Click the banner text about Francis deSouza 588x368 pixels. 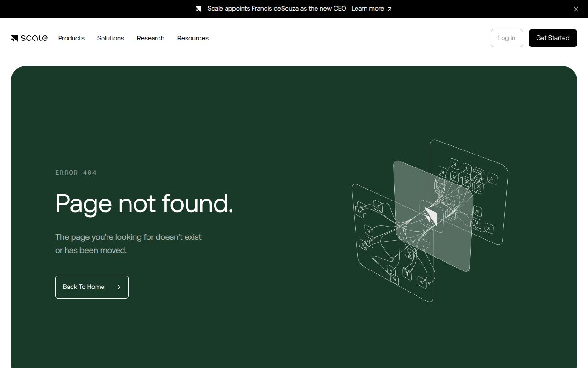pyautogui.click(x=277, y=9)
